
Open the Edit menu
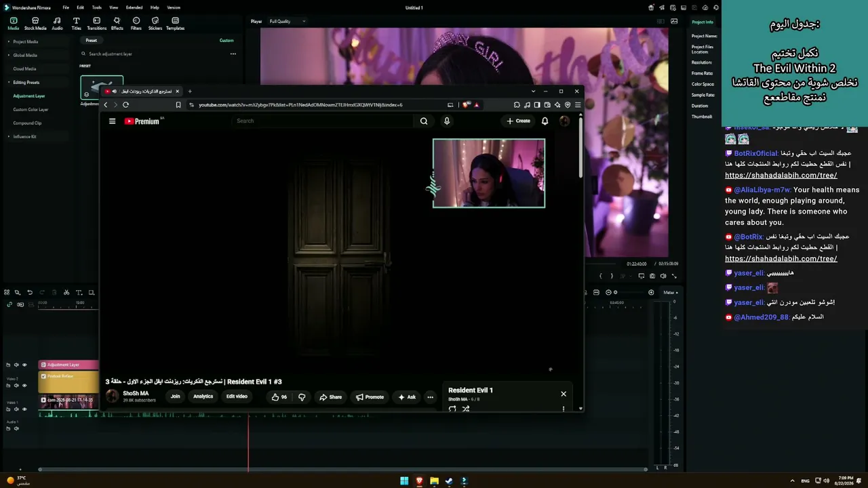[x=80, y=7]
